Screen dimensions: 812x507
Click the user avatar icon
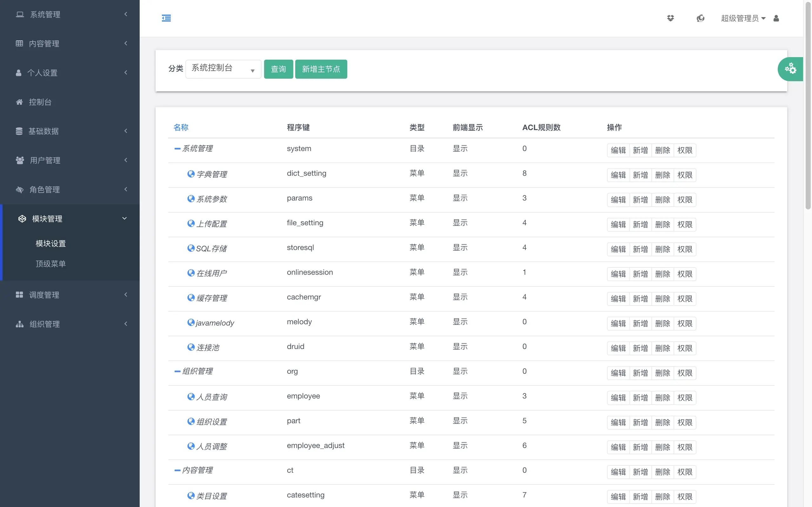coord(776,18)
